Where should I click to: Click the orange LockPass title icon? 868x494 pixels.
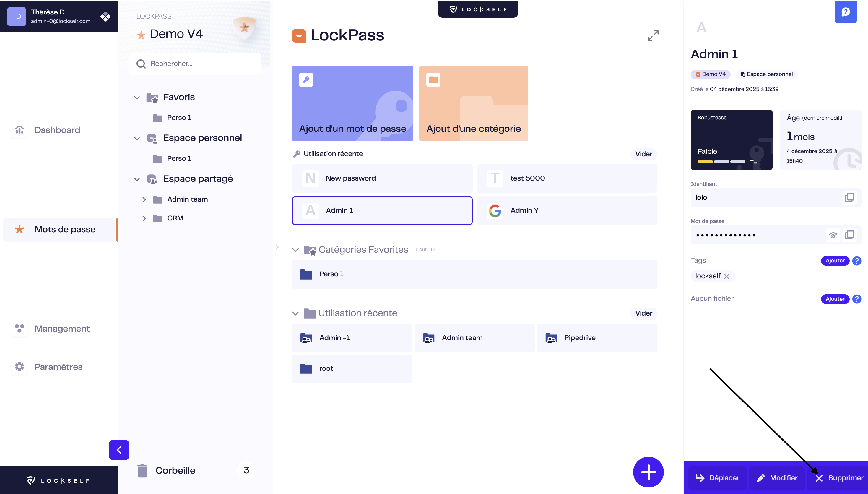[x=298, y=36]
